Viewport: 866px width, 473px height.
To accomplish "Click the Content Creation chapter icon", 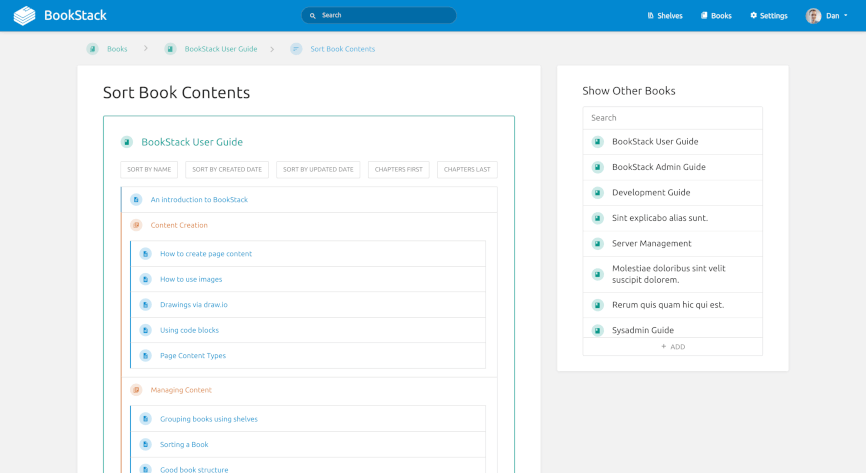I will pyautogui.click(x=136, y=225).
